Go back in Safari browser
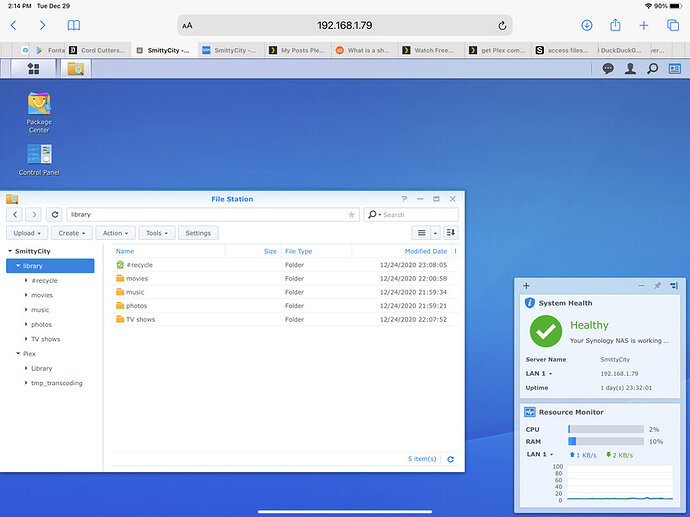Screen dimensions: 690x517 [14, 26]
